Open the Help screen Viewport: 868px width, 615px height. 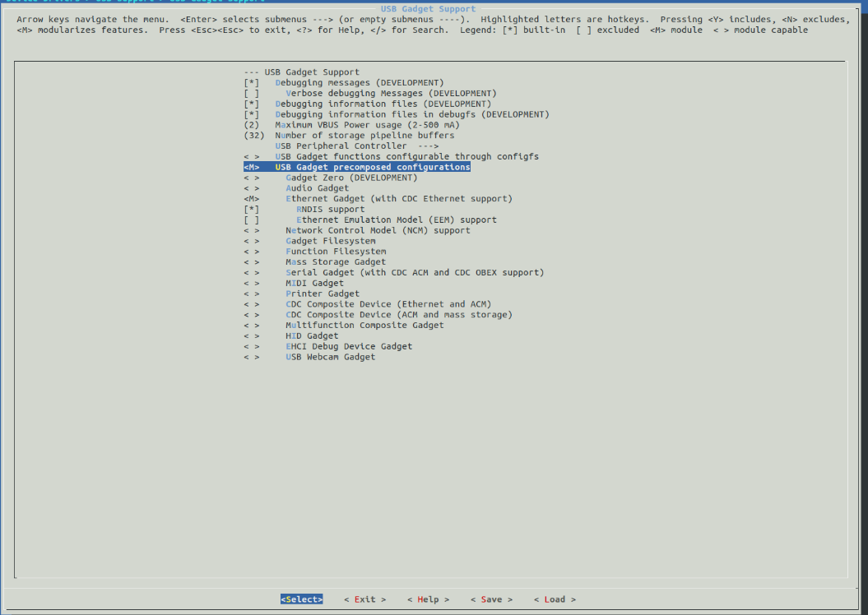428,599
